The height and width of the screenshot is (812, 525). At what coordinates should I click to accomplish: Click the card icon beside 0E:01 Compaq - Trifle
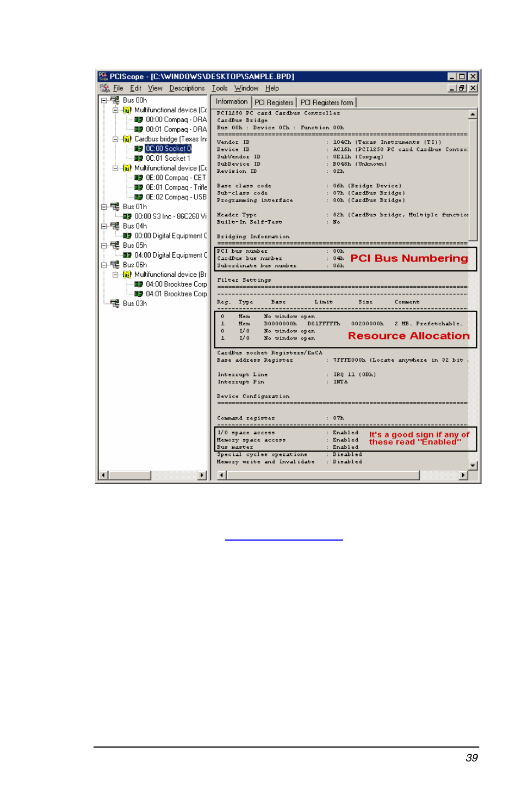pyautogui.click(x=139, y=187)
